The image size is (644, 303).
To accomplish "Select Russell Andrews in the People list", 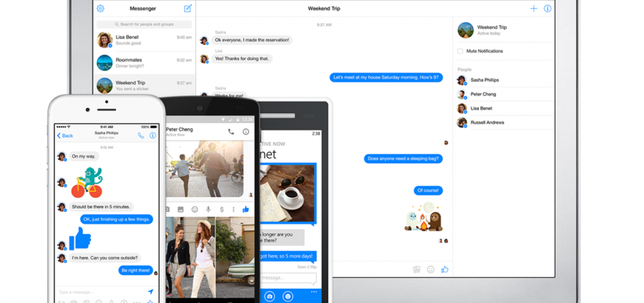I will [x=505, y=122].
